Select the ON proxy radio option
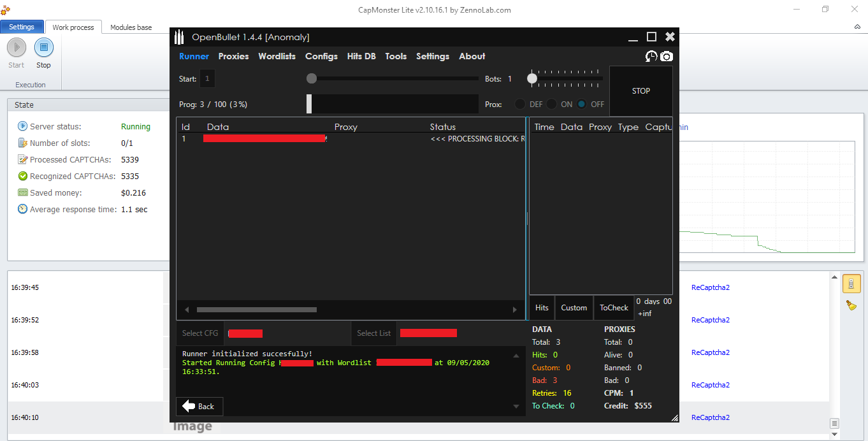The image size is (868, 441). [552, 105]
